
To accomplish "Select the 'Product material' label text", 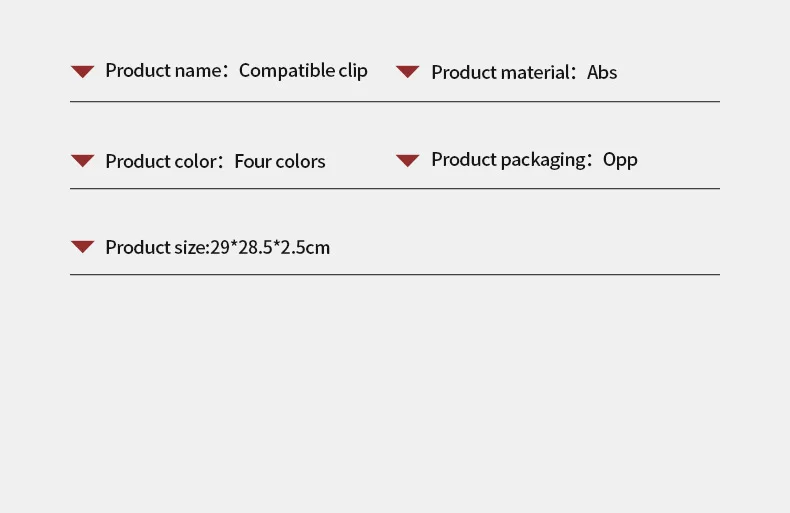I will (x=501, y=73).
